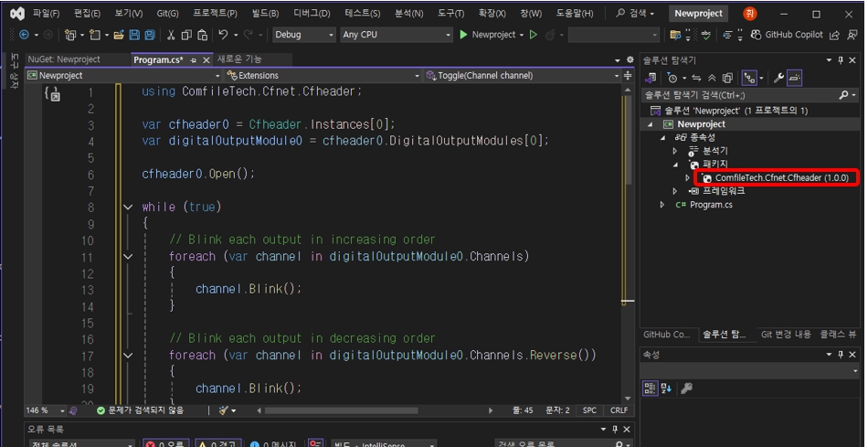Toggle the categorized view in Properties panel
The image size is (868, 447).
[x=650, y=388]
